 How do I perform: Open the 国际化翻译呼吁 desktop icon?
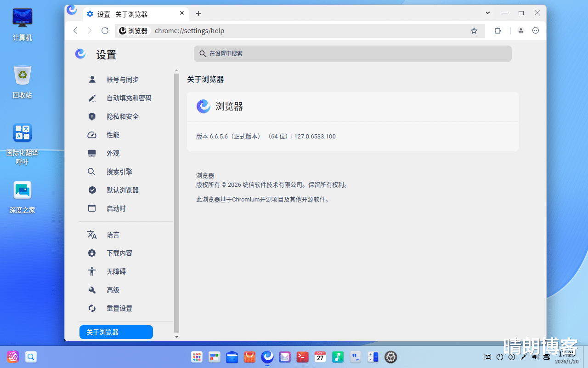tap(23, 144)
